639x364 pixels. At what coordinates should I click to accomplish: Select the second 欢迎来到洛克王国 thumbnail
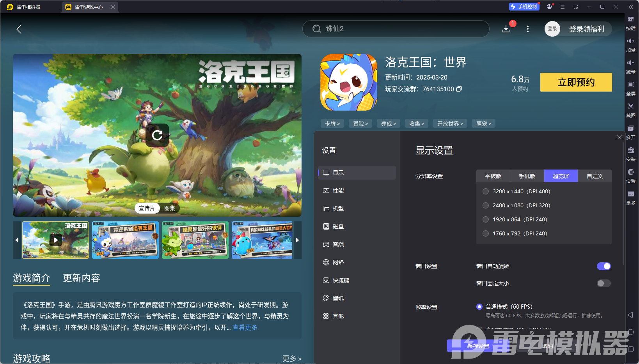pyautogui.click(x=125, y=240)
